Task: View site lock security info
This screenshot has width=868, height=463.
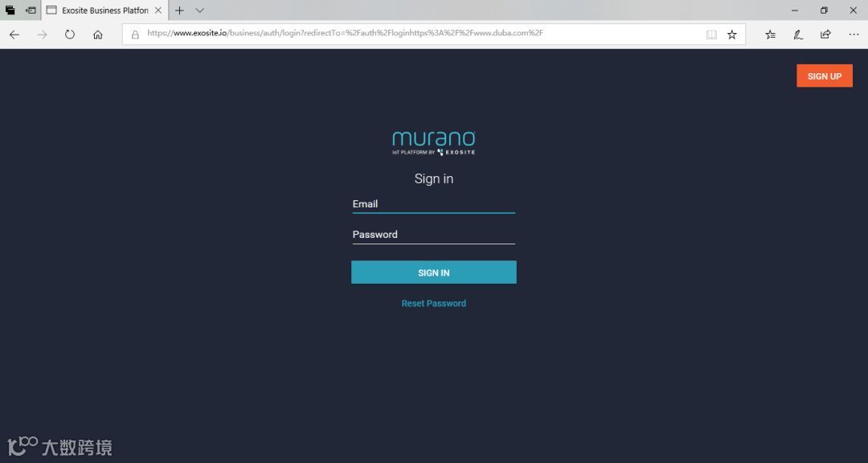Action: [135, 35]
